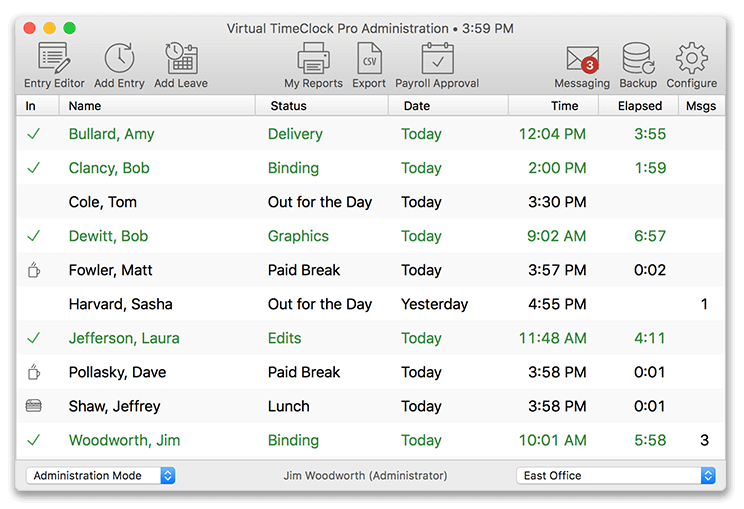Image resolution: width=744 pixels, height=509 pixels.
Task: Click the 10:01 AM time entry
Action: click(x=552, y=440)
